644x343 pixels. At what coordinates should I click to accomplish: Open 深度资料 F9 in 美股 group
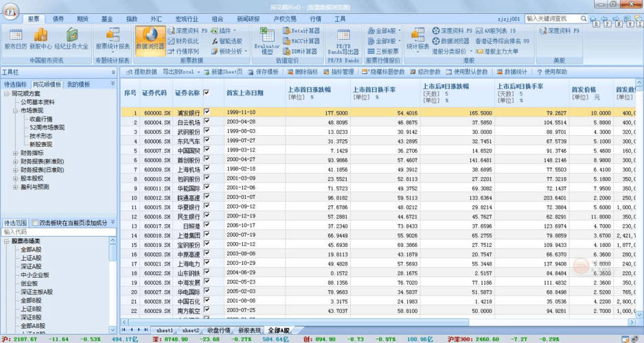coord(559,31)
